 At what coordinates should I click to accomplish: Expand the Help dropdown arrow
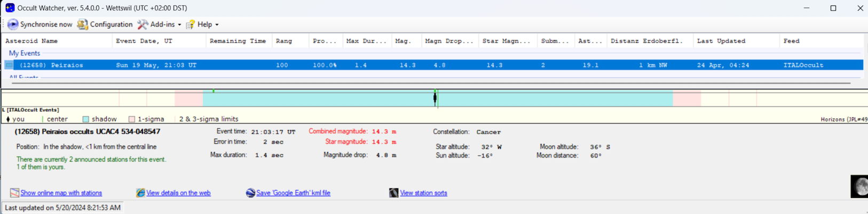217,25
